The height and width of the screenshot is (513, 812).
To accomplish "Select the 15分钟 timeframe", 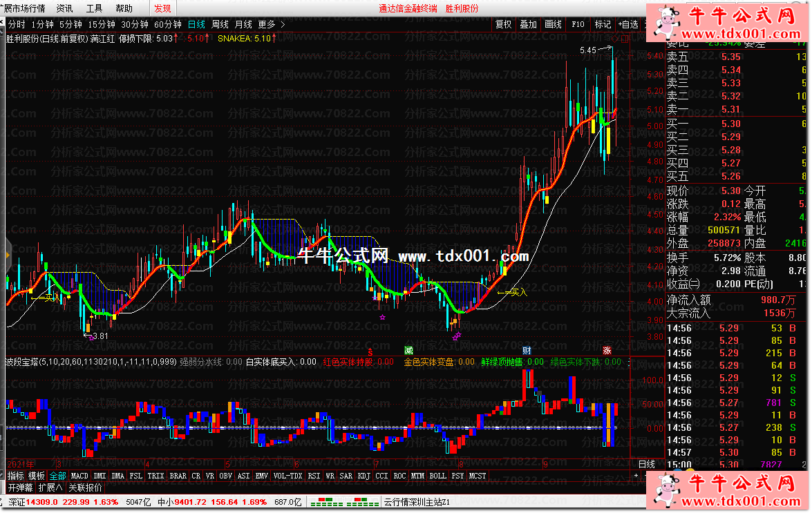I will [x=101, y=24].
